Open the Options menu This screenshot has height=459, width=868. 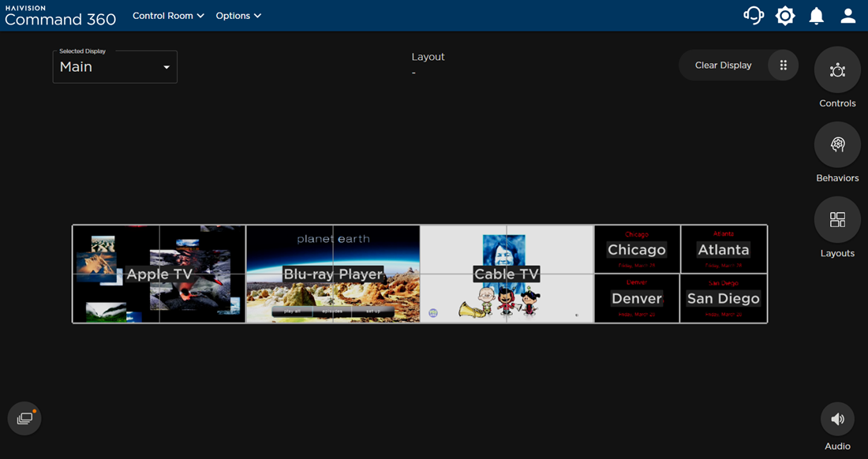[238, 16]
